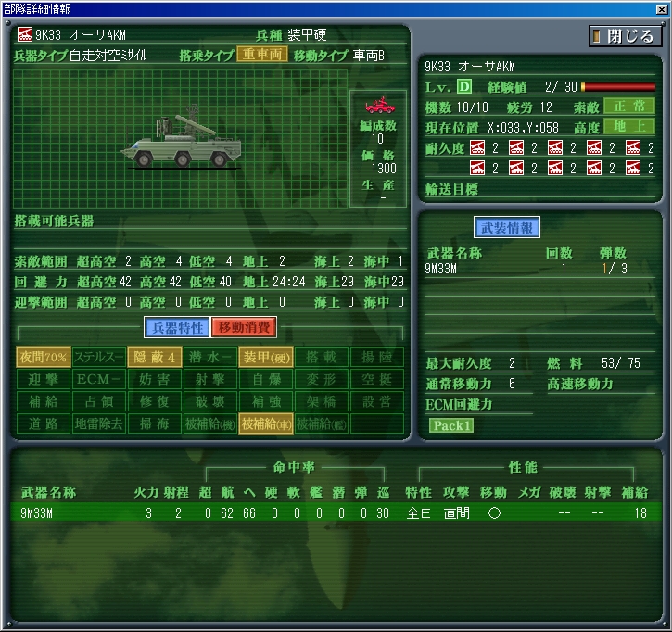Click the 価格 value 1300
672x632 pixels.
point(384,169)
